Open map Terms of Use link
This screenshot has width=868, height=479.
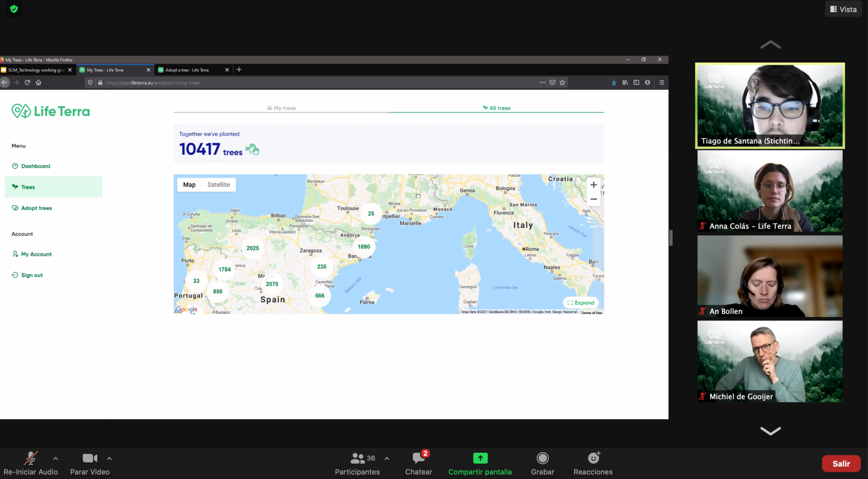591,312
